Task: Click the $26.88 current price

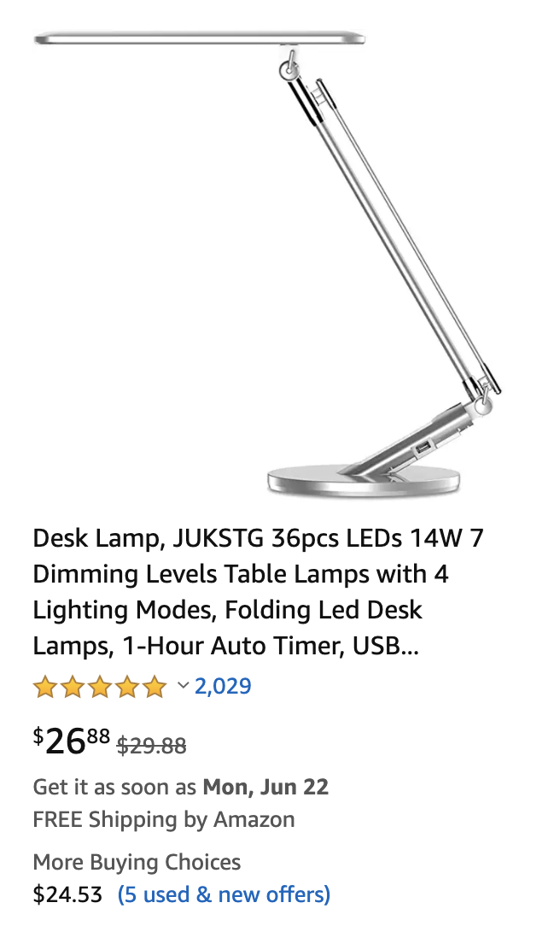Action: [72, 741]
